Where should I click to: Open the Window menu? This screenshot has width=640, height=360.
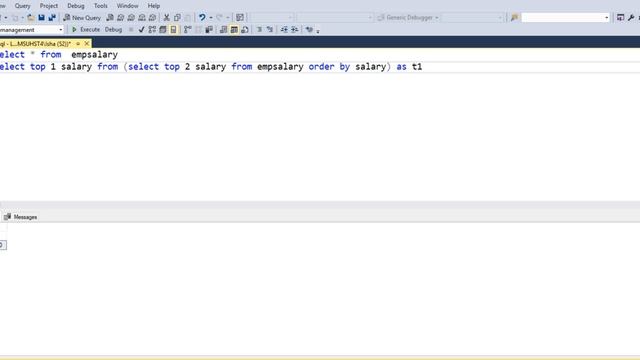point(127,6)
